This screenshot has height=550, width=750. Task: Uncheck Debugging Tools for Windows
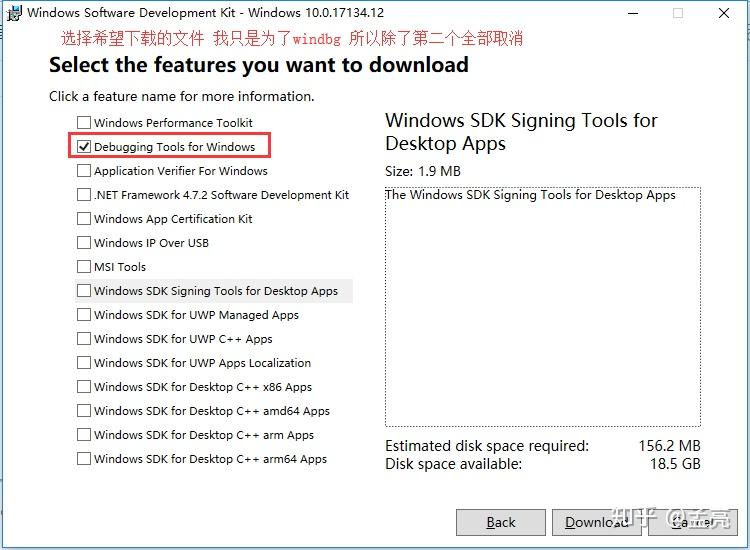tap(84, 147)
